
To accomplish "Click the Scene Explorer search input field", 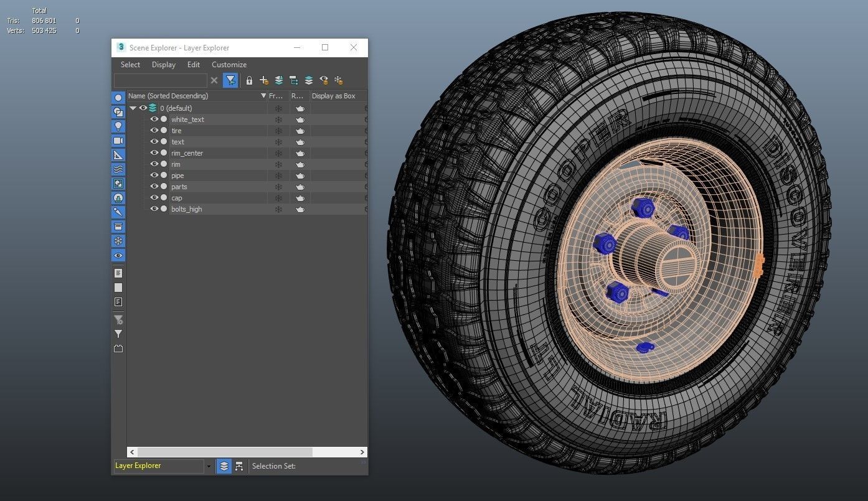I will (161, 80).
